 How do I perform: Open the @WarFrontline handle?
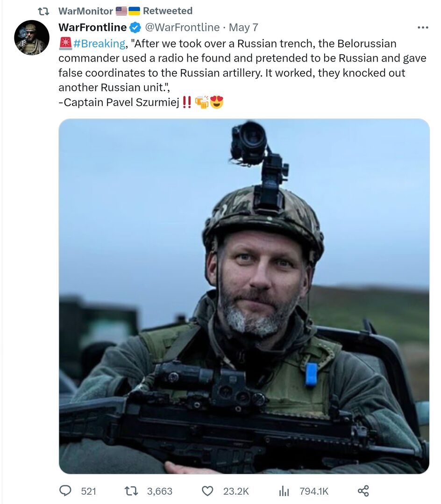pos(182,28)
